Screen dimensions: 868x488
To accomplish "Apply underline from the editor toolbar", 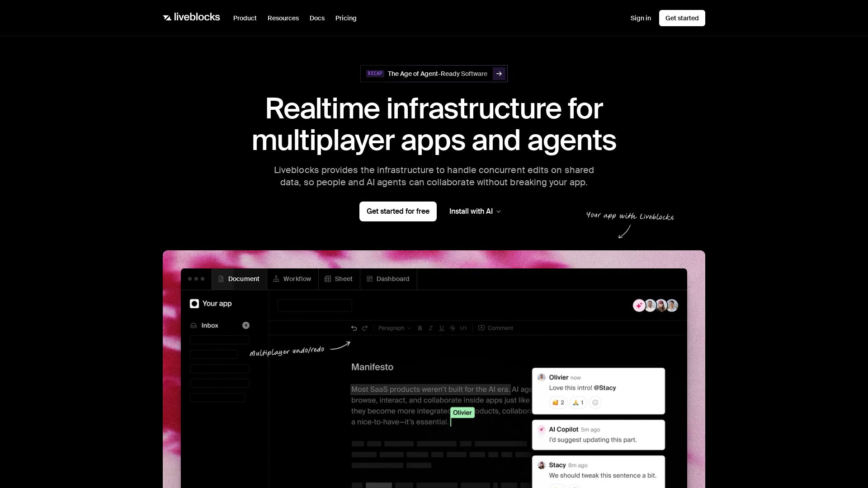I will [x=442, y=328].
